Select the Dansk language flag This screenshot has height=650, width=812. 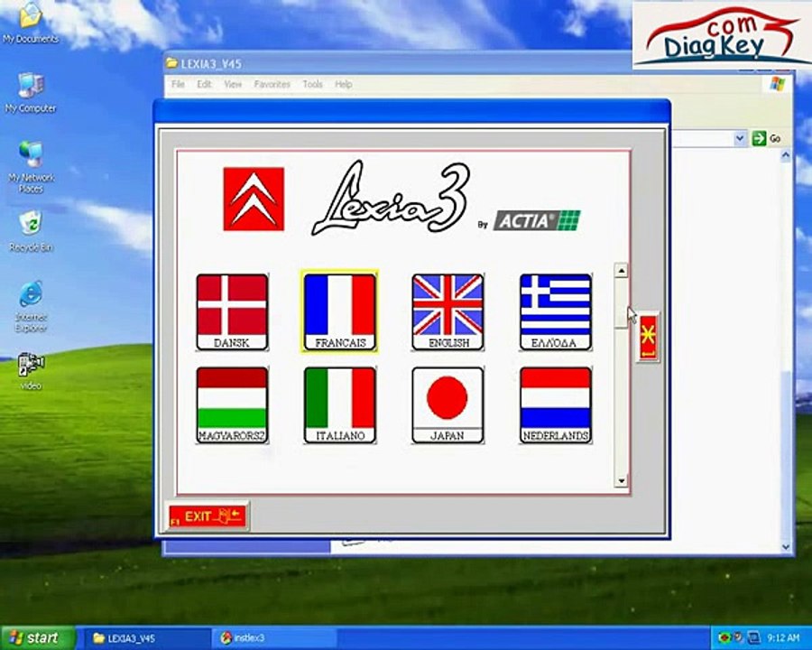click(232, 312)
